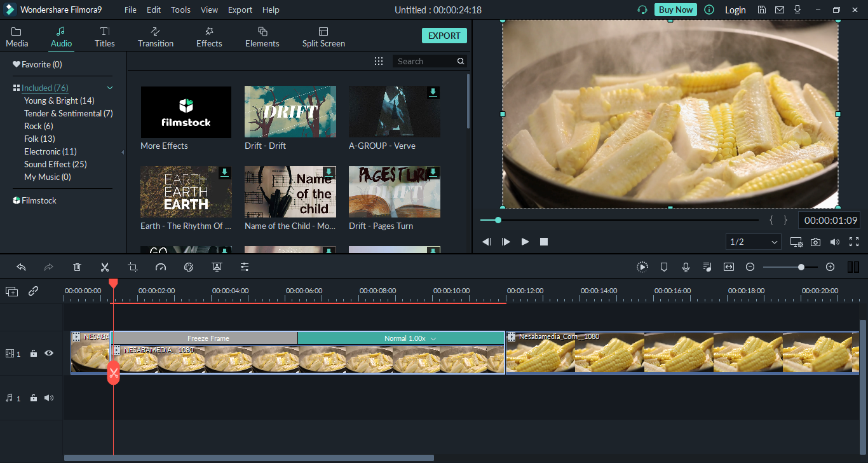Toggle lock on video track 1
Viewport: 868px width, 463px height.
[34, 353]
